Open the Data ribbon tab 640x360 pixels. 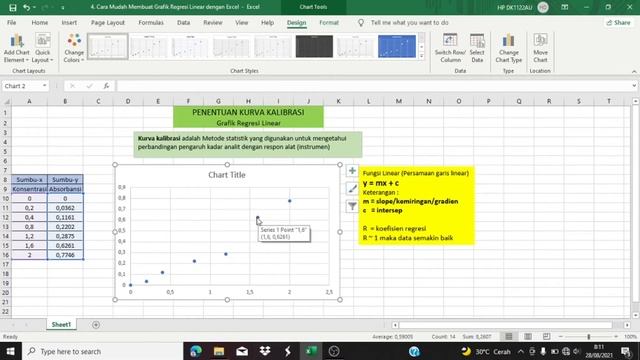pos(183,23)
